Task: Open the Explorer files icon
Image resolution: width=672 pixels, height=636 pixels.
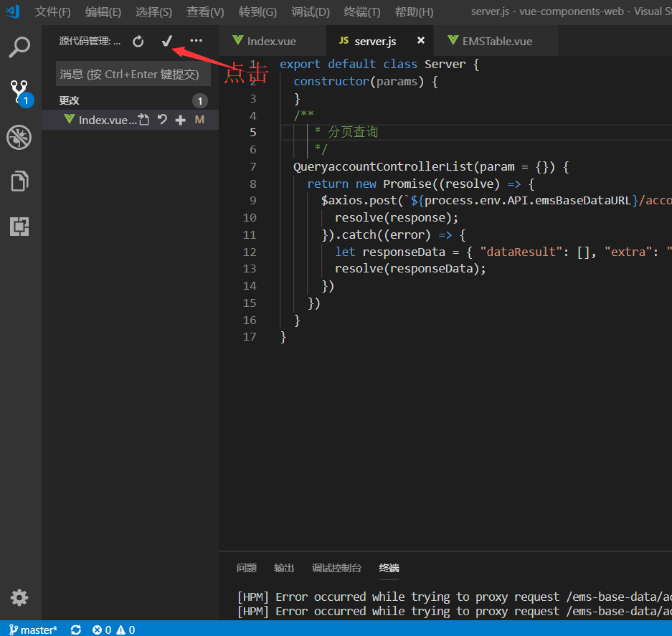Action: click(x=19, y=181)
